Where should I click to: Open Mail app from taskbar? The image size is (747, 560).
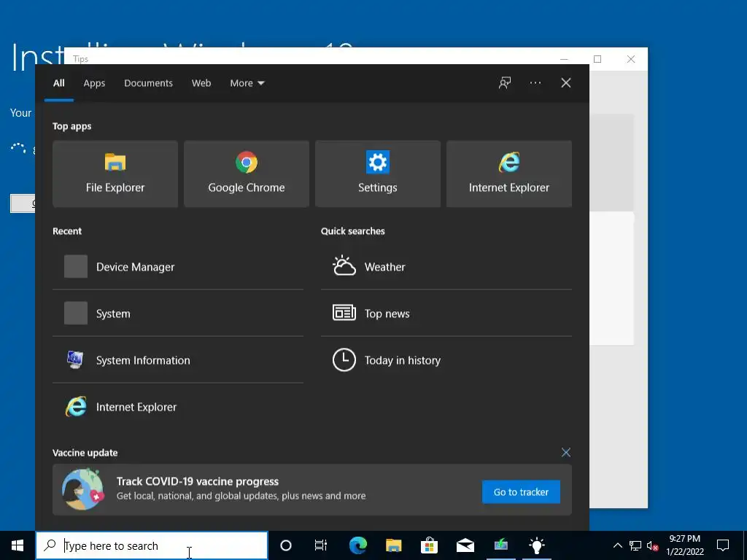click(465, 545)
